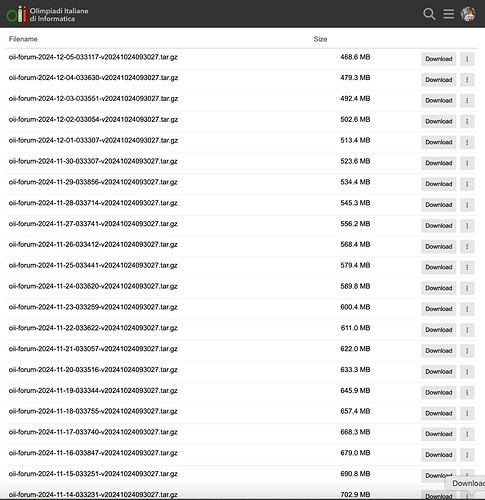Open the search magnifier icon in header
Viewport: 485px width, 500px height.
pyautogui.click(x=429, y=14)
